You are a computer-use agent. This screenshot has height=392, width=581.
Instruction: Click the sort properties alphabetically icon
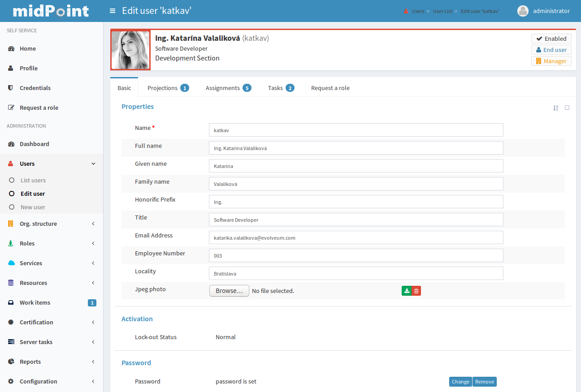point(556,108)
